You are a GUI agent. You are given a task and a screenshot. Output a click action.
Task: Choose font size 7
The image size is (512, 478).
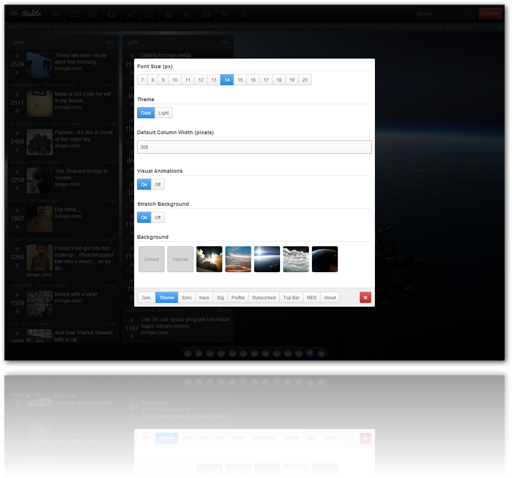pyautogui.click(x=142, y=80)
